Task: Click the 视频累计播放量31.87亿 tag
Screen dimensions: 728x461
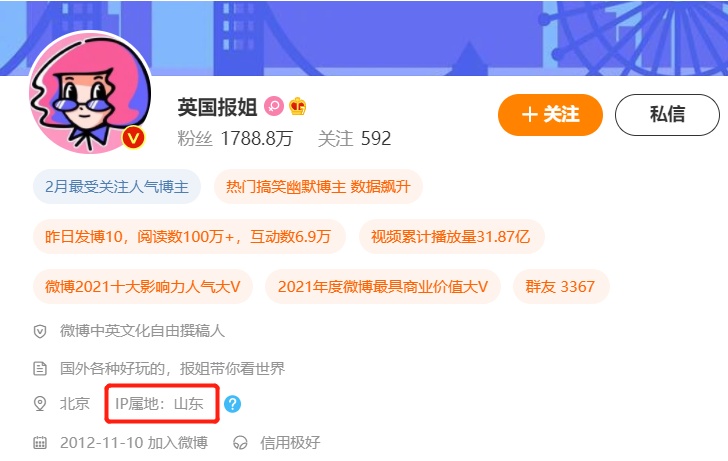Action: (x=451, y=237)
